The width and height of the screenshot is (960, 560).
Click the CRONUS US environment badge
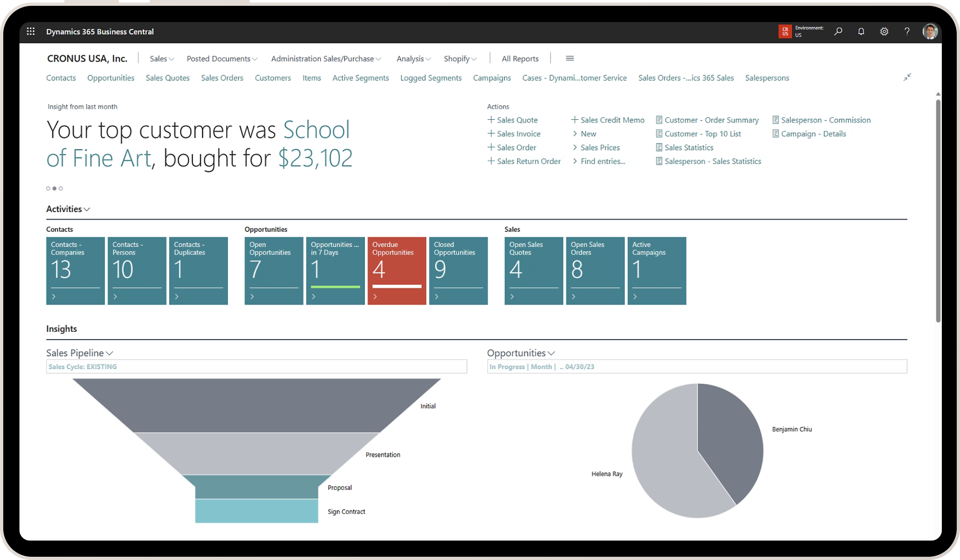785,32
